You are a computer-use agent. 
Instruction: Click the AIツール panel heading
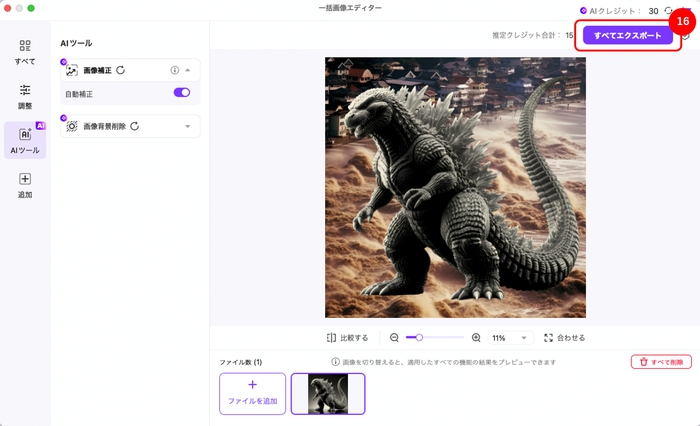coord(76,43)
